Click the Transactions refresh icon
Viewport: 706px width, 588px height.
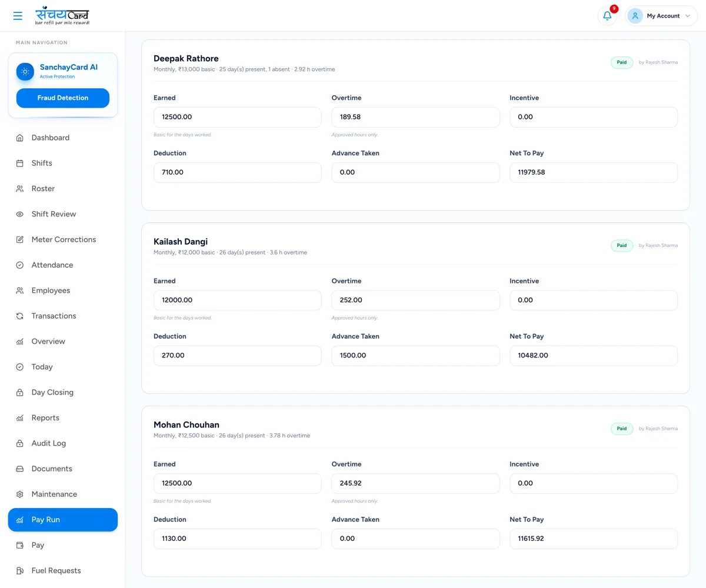[x=20, y=316]
